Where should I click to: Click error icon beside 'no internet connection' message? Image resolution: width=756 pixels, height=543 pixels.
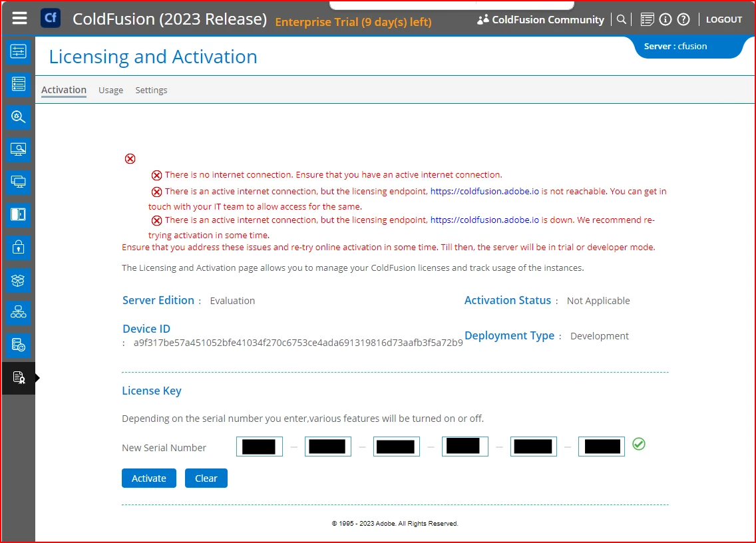(x=156, y=175)
